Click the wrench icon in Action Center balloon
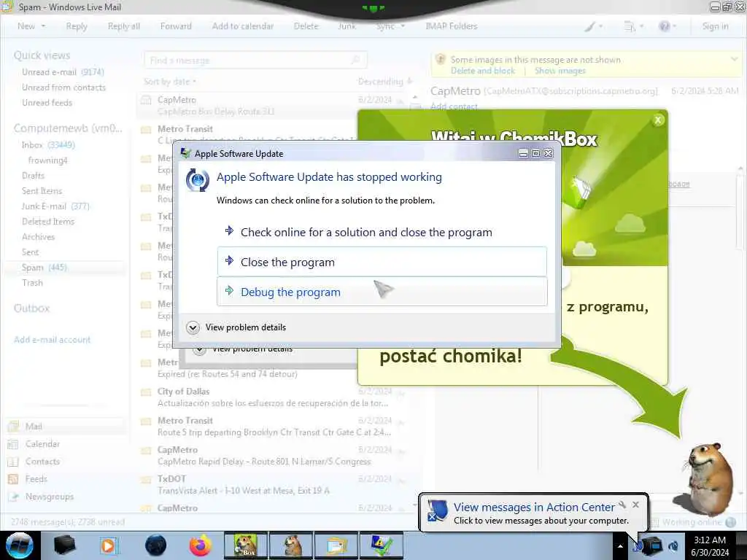Viewport: 747px width, 560px height. [622, 505]
